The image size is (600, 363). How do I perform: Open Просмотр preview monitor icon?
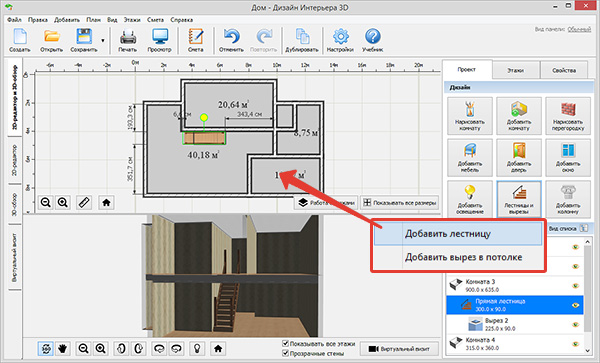pyautogui.click(x=160, y=41)
